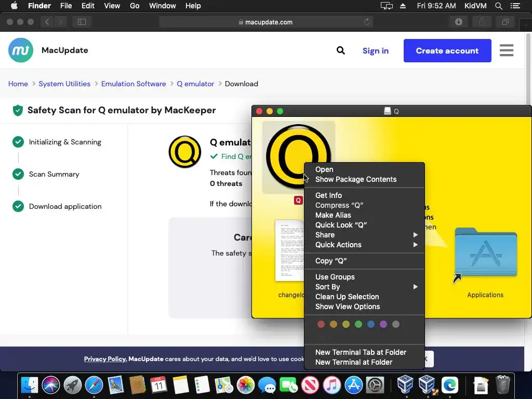Apply the purple tag color
Screen dimensions: 532x399
click(x=383, y=324)
